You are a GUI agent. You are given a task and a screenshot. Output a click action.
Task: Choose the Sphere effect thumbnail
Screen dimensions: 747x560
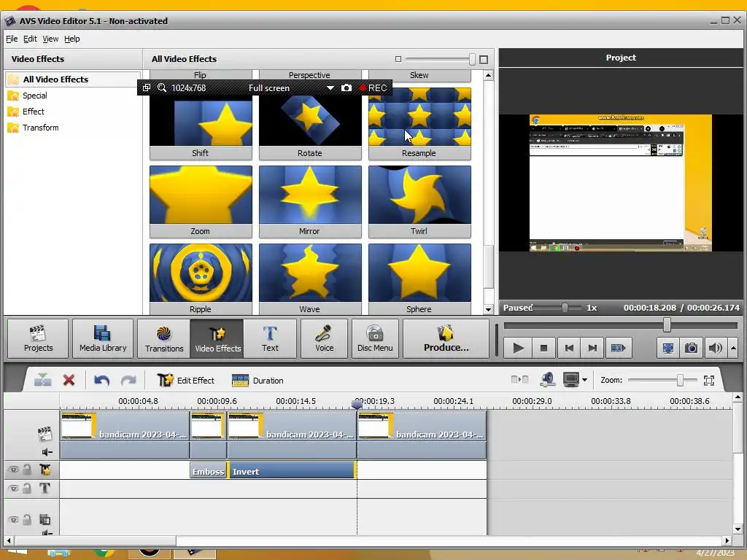pos(419,279)
